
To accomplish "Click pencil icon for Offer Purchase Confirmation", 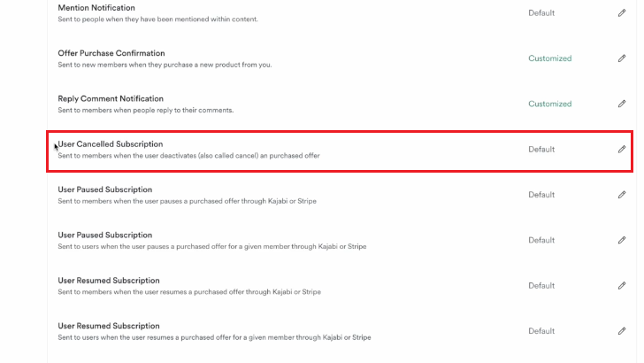I will click(622, 58).
